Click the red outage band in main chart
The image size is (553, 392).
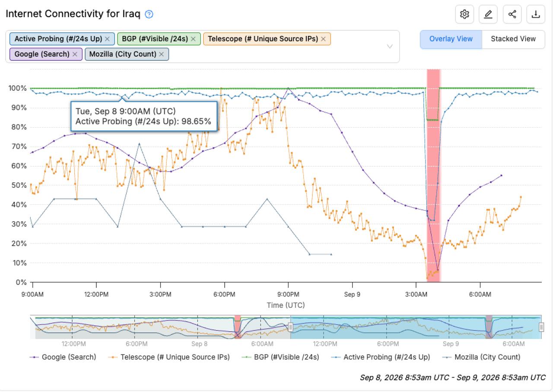coord(433,175)
